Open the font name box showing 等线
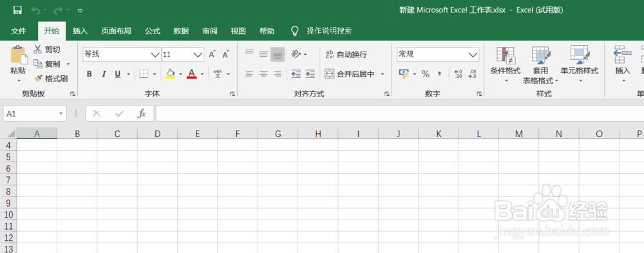The image size is (644, 253). point(122,54)
